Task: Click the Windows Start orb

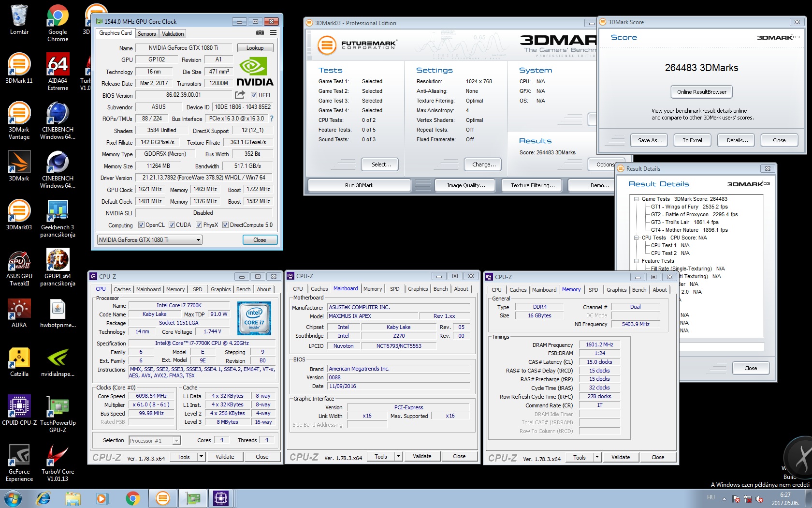Action: pos(13,498)
